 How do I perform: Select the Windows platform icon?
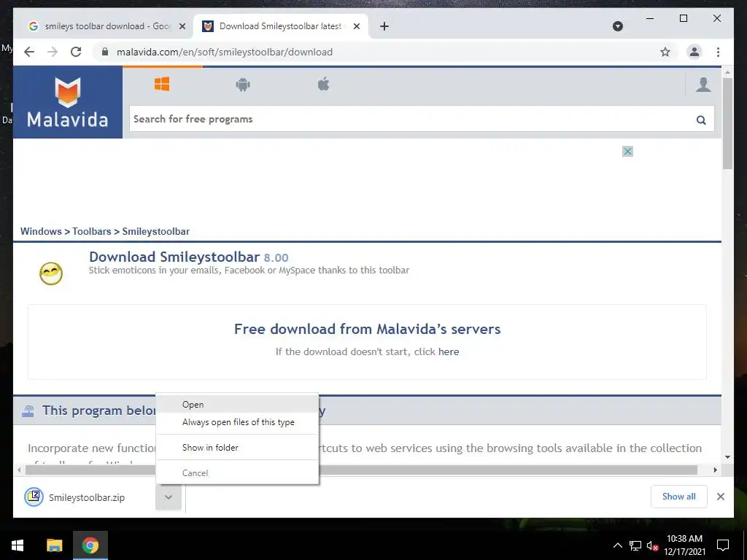(x=162, y=85)
